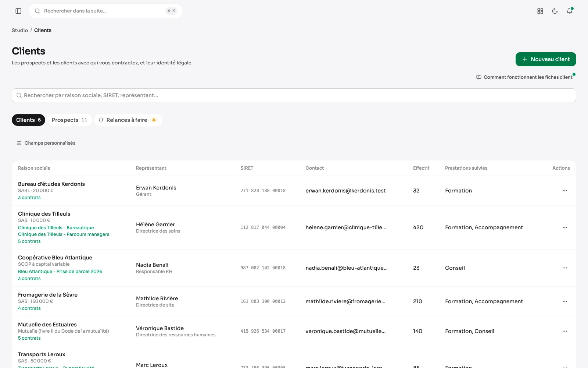Viewport: 588px width, 368px height.
Task: Switch to dark mode moon icon
Action: pos(555,11)
